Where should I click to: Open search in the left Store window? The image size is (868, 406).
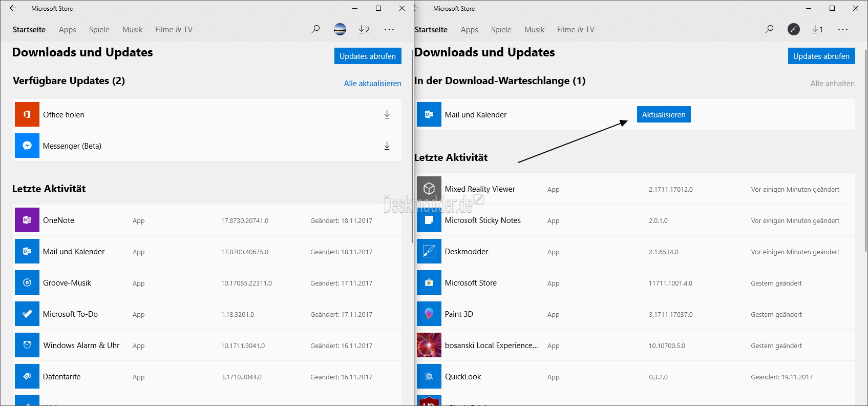coord(315,29)
